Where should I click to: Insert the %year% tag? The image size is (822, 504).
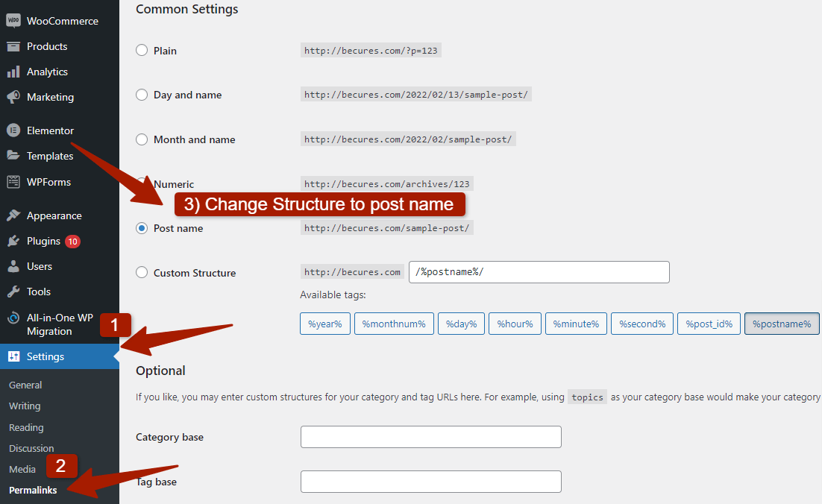[324, 324]
